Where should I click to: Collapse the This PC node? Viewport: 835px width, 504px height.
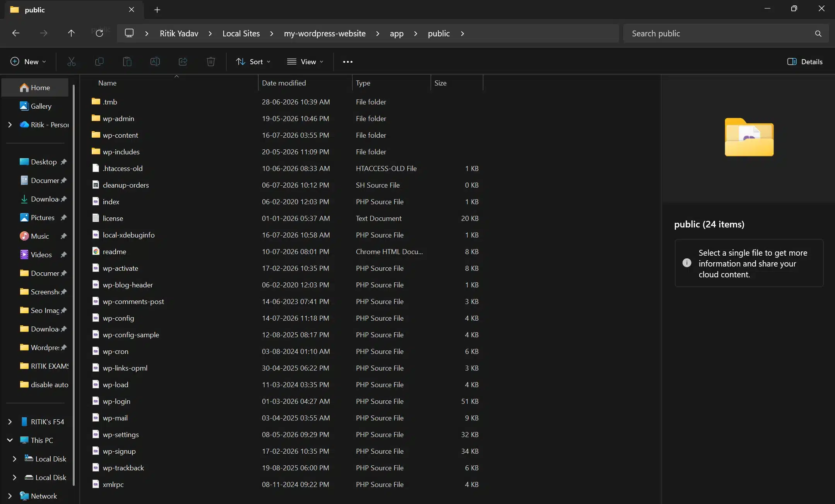coord(10,440)
